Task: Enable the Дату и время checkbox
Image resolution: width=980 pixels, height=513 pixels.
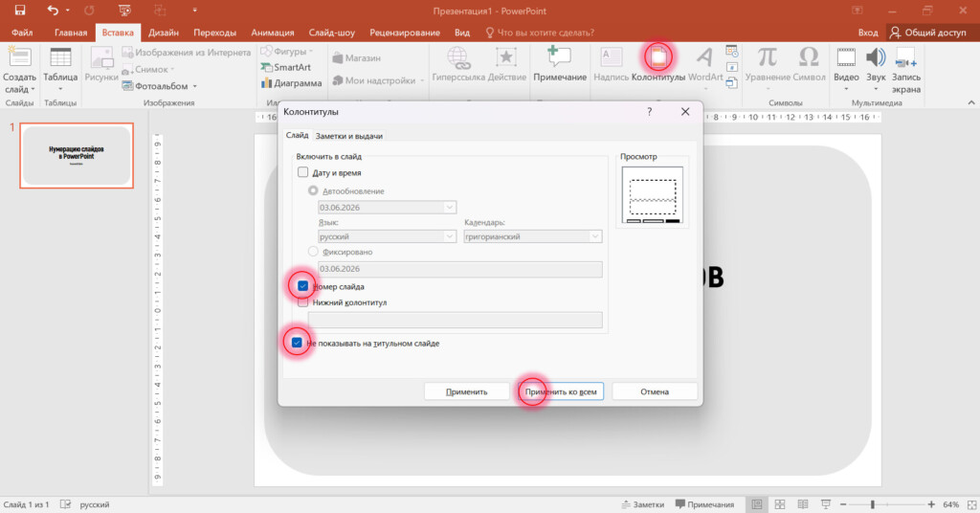Action: coord(303,172)
